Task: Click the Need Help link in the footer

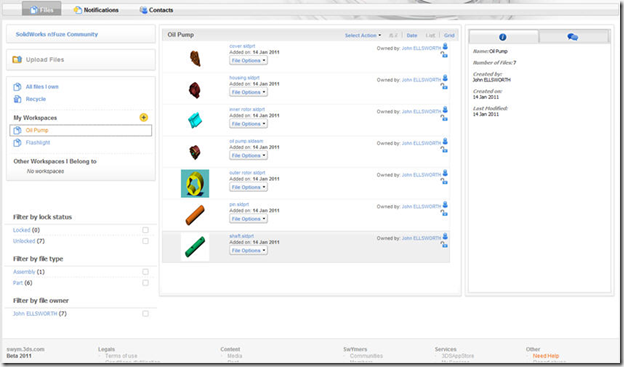Action: pyautogui.click(x=546, y=356)
